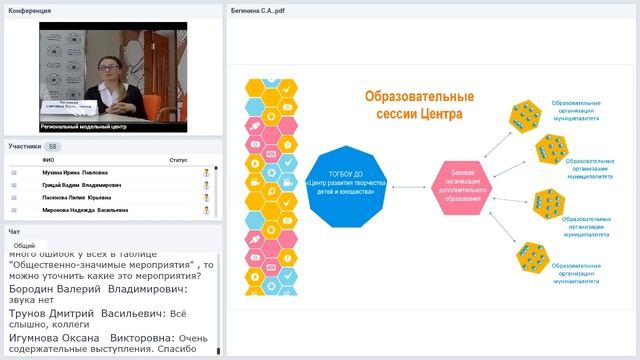Viewport: 640px width, 360px height.
Task: Click gray square icon beside Миронова Надежда Васильевна
Action: click(14, 211)
